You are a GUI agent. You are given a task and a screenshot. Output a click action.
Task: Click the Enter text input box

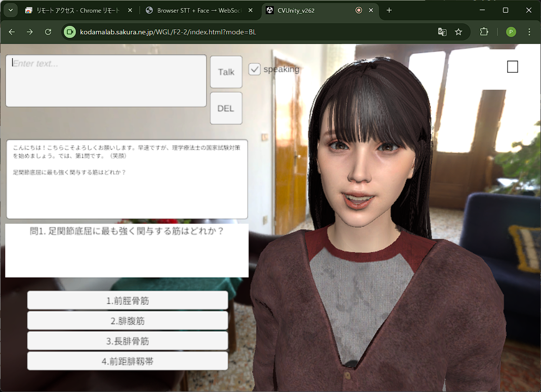point(106,81)
